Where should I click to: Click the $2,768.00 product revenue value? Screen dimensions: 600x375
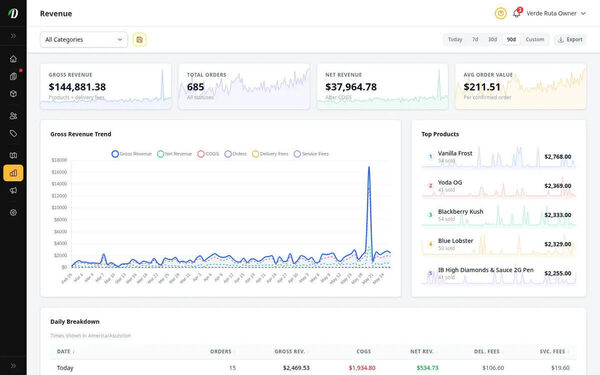click(558, 157)
